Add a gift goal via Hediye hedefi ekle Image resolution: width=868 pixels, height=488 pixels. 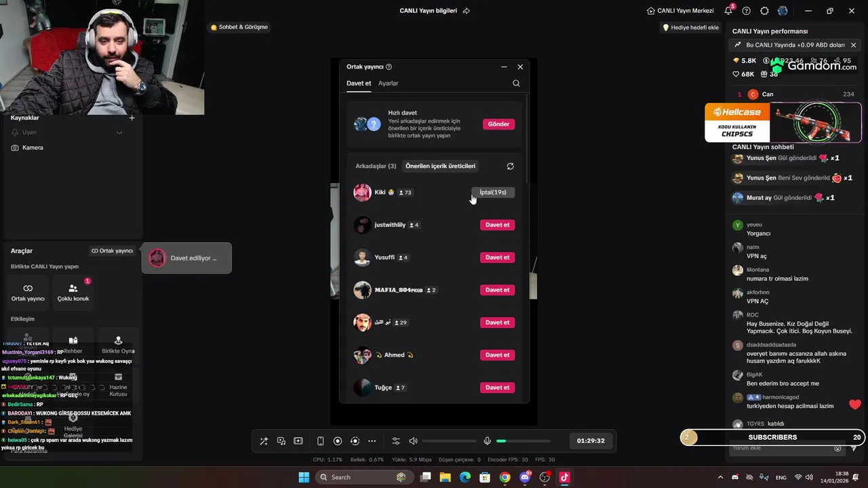tap(690, 27)
